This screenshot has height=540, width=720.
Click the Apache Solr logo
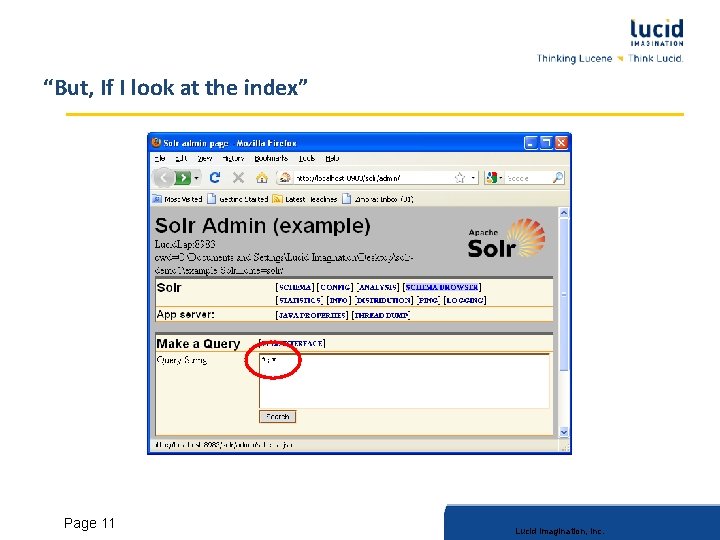pos(506,238)
